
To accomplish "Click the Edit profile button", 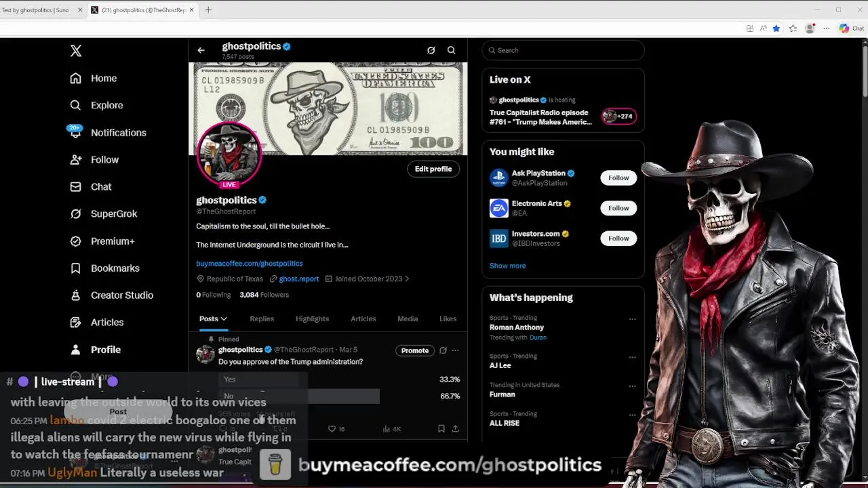I will coord(433,169).
